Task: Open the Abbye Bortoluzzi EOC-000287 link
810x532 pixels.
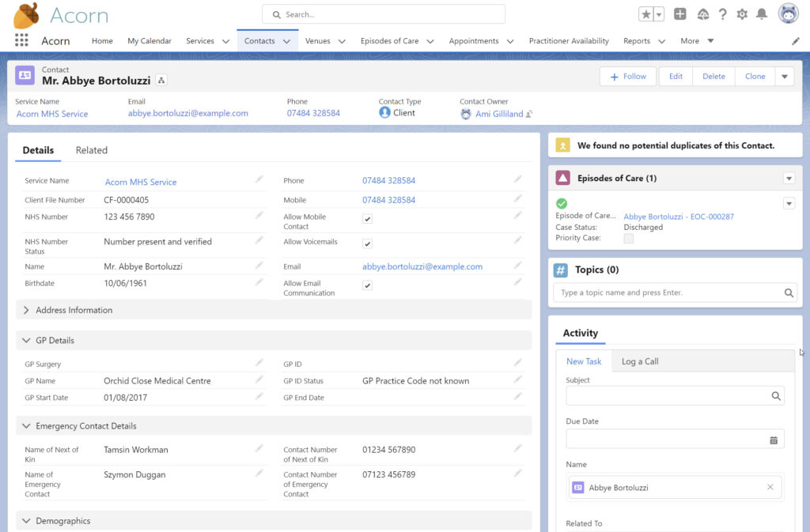Action: pos(679,217)
